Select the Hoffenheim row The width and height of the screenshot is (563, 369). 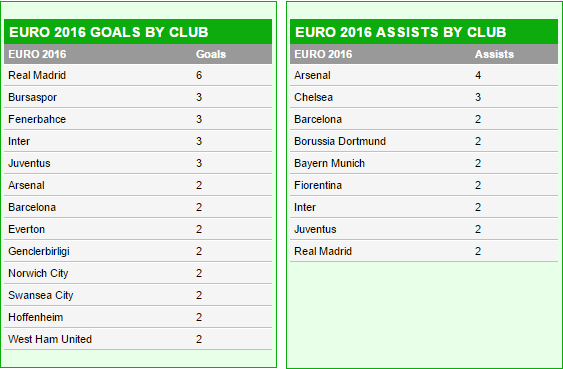[138, 317]
